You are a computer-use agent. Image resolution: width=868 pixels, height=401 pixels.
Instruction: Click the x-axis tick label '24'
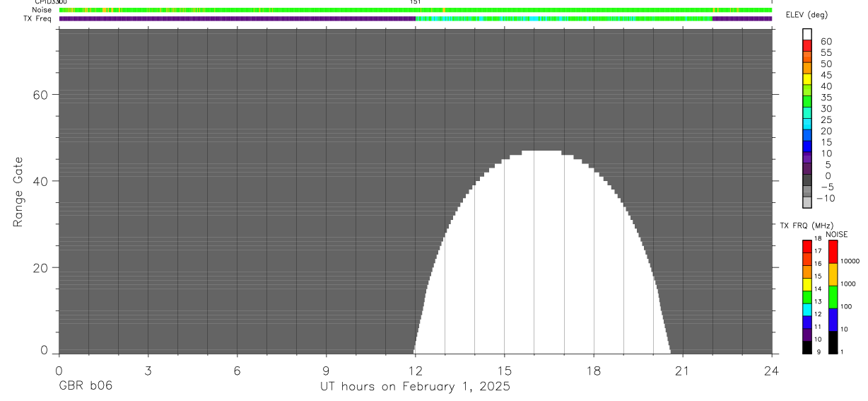pyautogui.click(x=771, y=370)
